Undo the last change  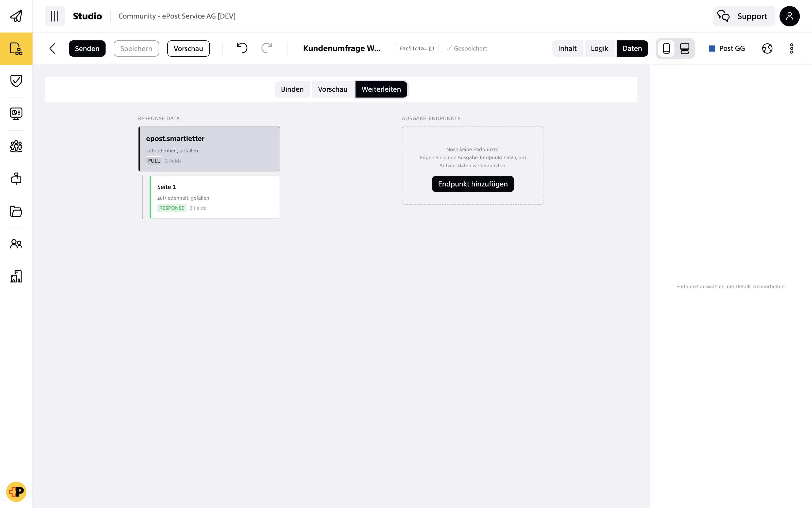tap(242, 48)
